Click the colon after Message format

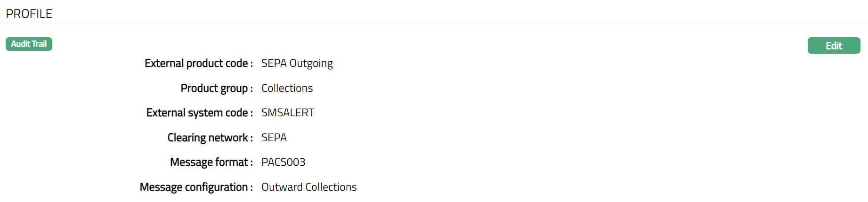tap(251, 162)
